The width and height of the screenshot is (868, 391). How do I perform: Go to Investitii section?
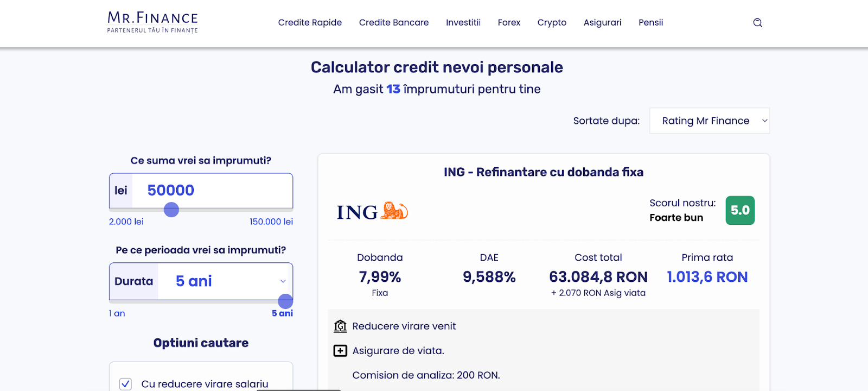pos(463,22)
